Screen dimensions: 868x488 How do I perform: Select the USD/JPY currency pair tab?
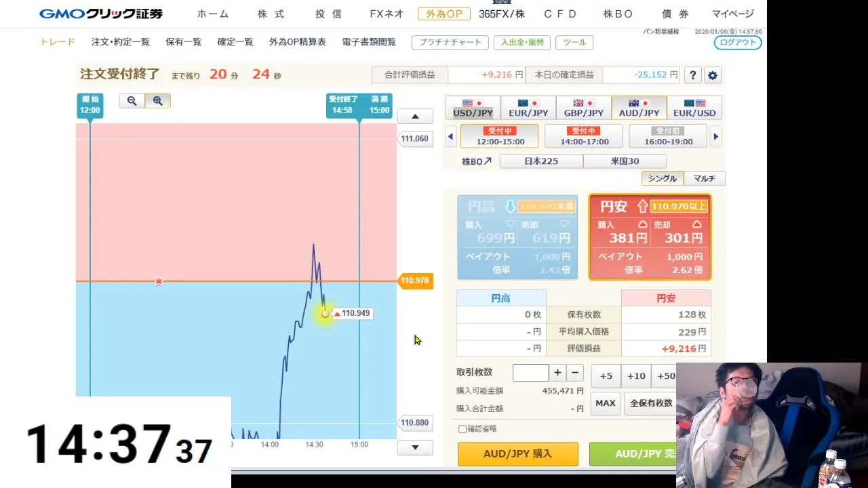coord(473,108)
